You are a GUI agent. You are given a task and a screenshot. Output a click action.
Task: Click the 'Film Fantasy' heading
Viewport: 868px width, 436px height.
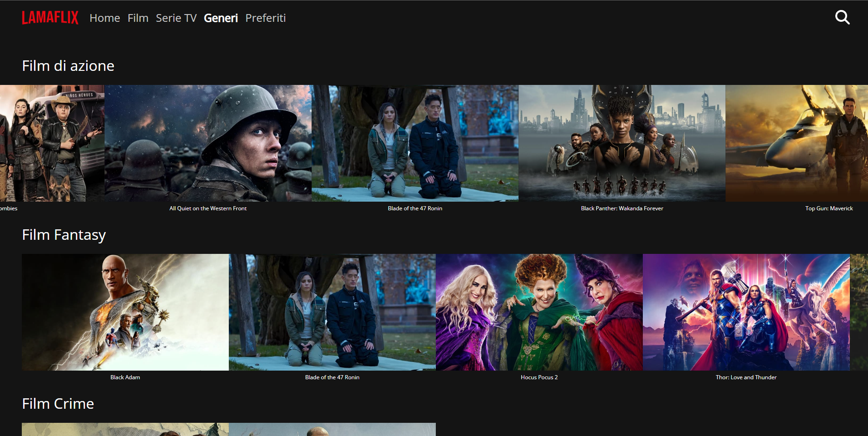coord(64,235)
